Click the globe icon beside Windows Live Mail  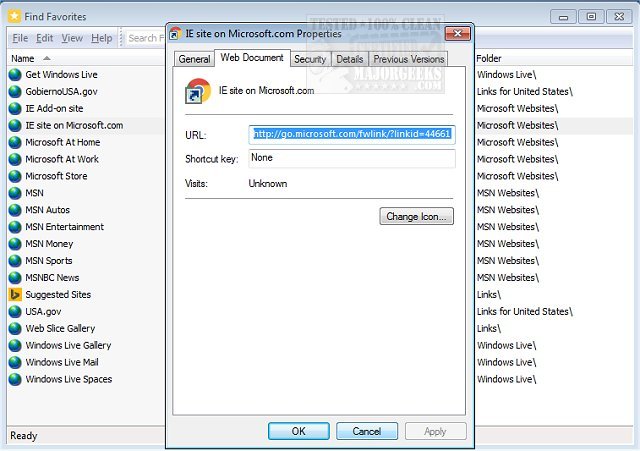click(x=15, y=362)
